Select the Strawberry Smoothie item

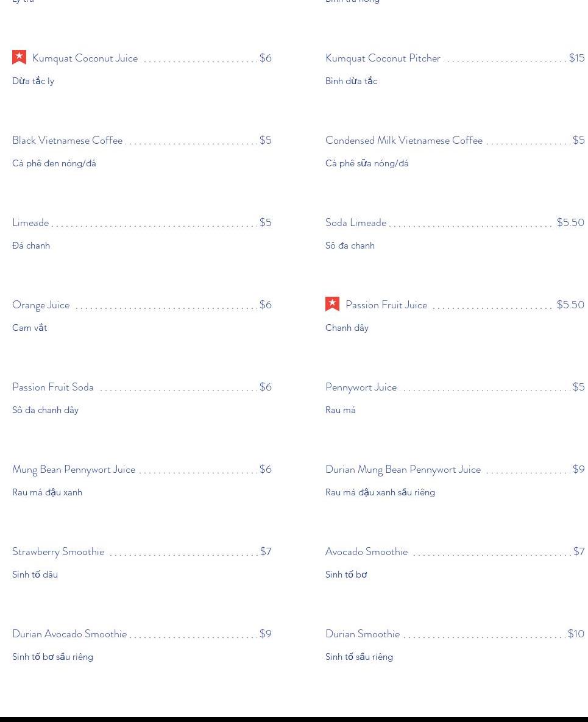click(x=58, y=551)
